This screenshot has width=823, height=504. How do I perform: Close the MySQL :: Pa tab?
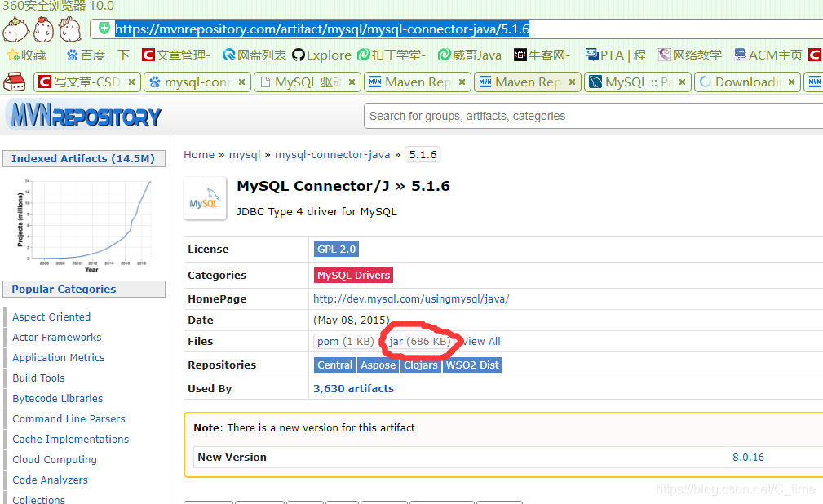[683, 82]
